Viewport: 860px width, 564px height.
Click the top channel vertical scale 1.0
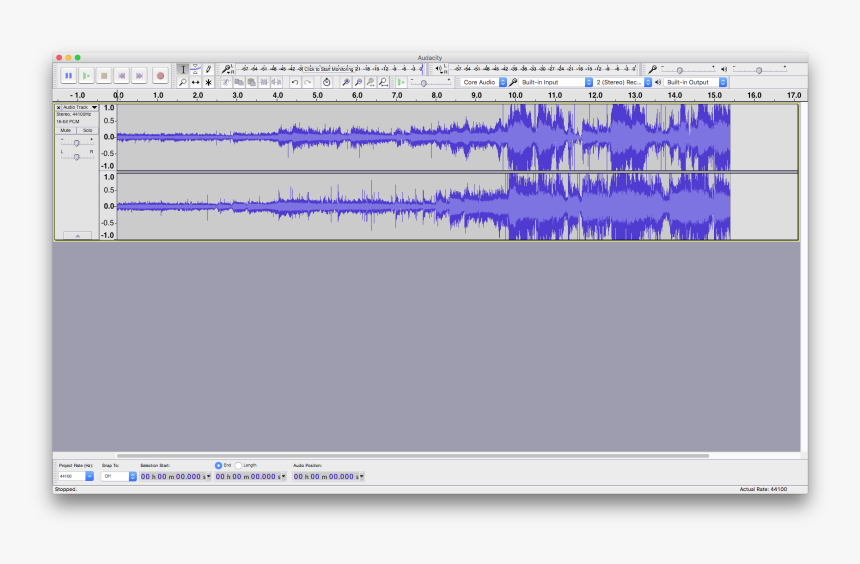coord(109,108)
